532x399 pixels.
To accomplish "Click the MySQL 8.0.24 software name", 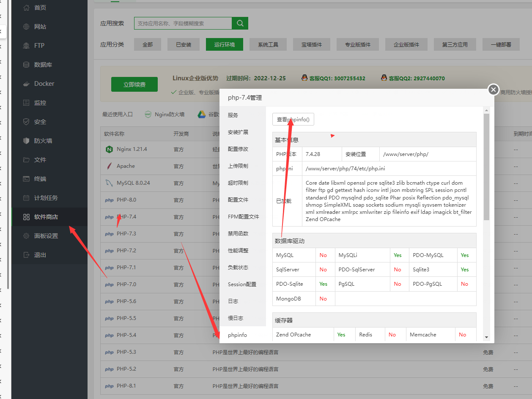I will point(133,183).
